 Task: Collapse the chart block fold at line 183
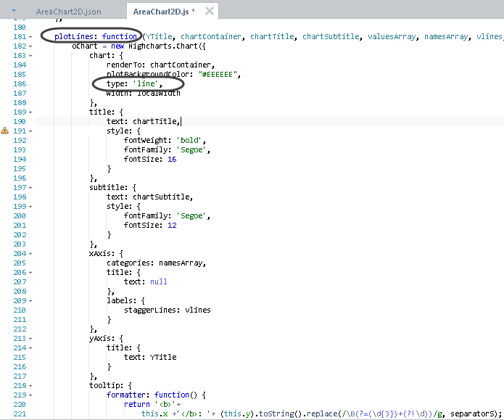pyautogui.click(x=30, y=56)
